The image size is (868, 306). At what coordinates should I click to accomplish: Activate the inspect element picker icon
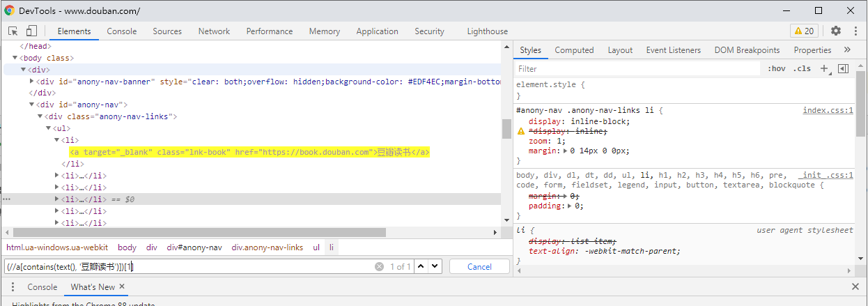coord(13,31)
